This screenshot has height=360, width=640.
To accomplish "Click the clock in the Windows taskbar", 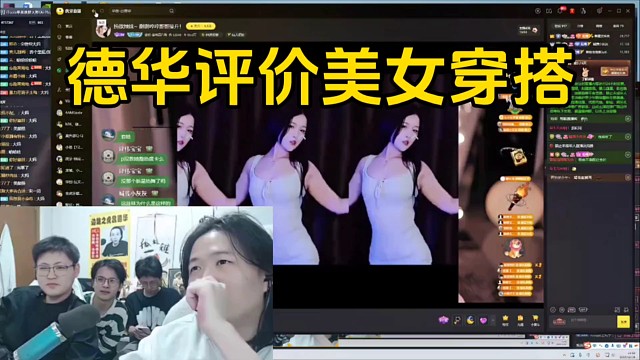I will pyautogui.click(x=629, y=355).
